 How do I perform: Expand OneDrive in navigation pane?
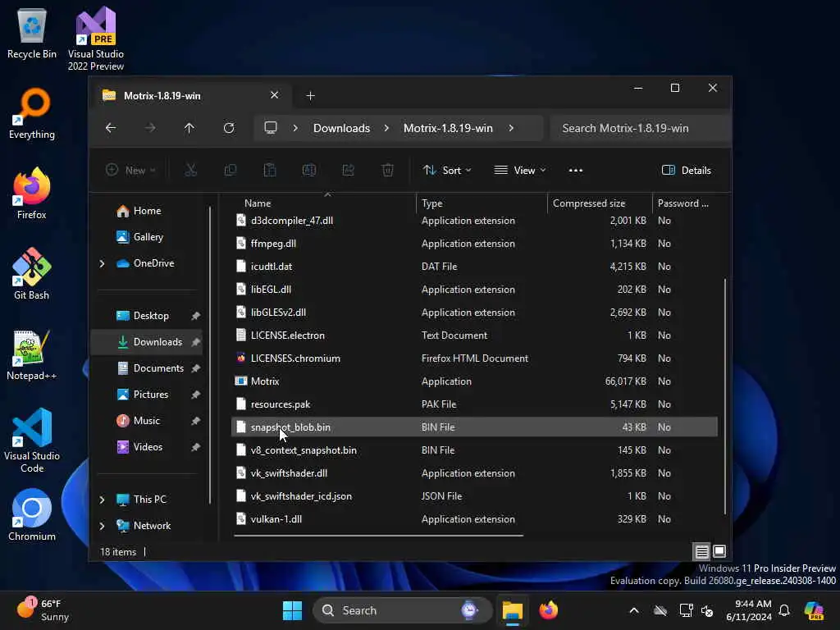tap(103, 263)
